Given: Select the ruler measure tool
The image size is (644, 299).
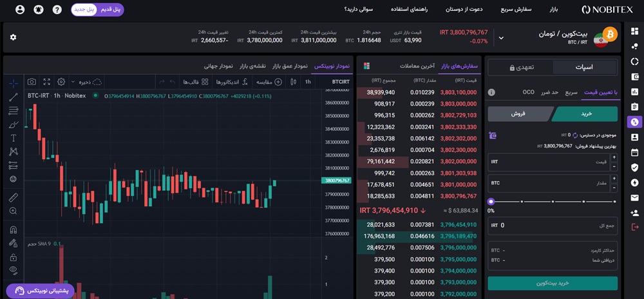Looking at the screenshot, I should point(13,198).
